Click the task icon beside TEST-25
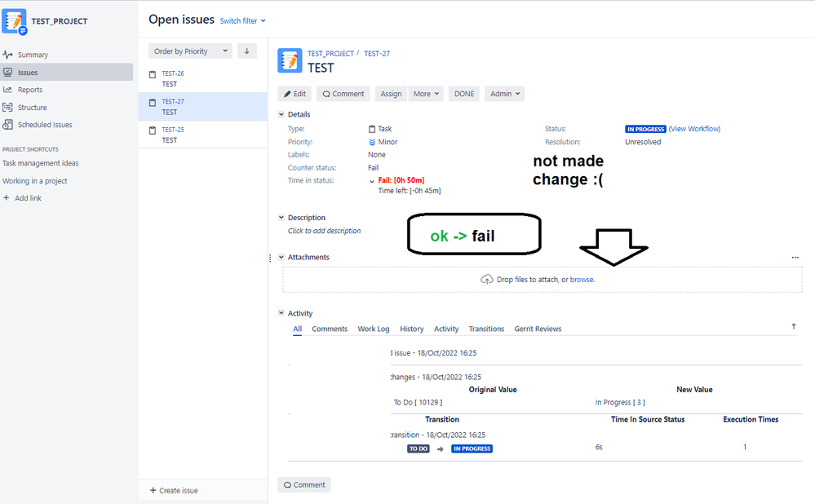The width and height of the screenshot is (815, 504). coord(153,130)
